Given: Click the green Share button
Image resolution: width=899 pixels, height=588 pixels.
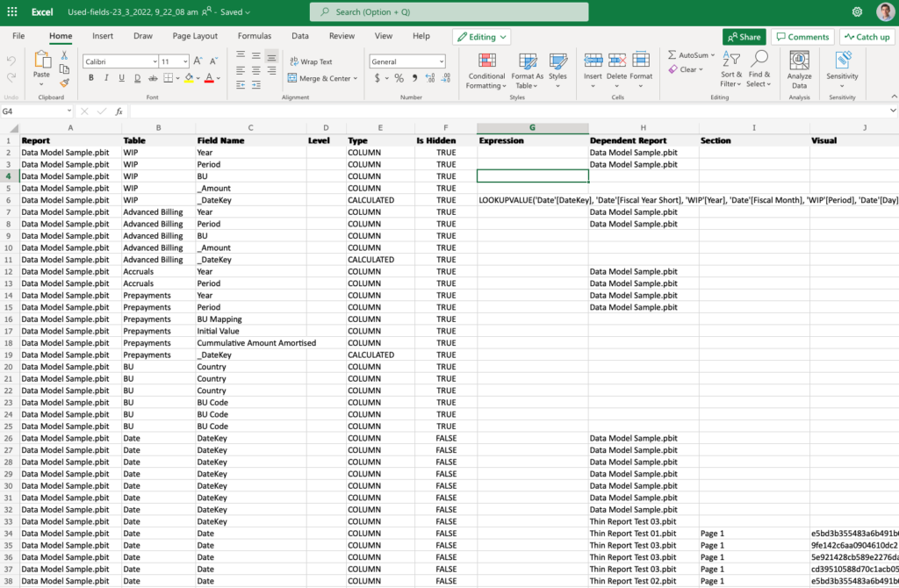Looking at the screenshot, I should click(x=744, y=37).
